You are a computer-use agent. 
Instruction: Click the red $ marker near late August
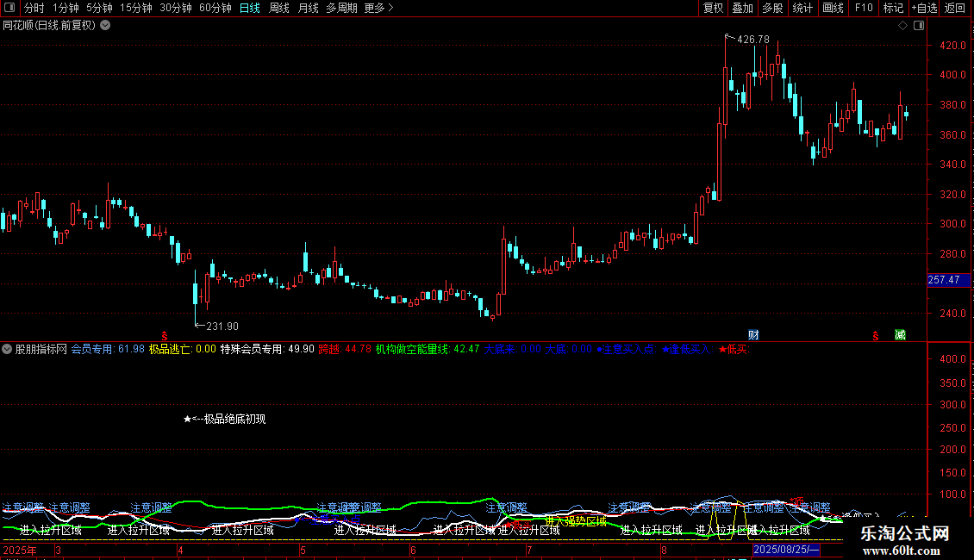[x=876, y=336]
